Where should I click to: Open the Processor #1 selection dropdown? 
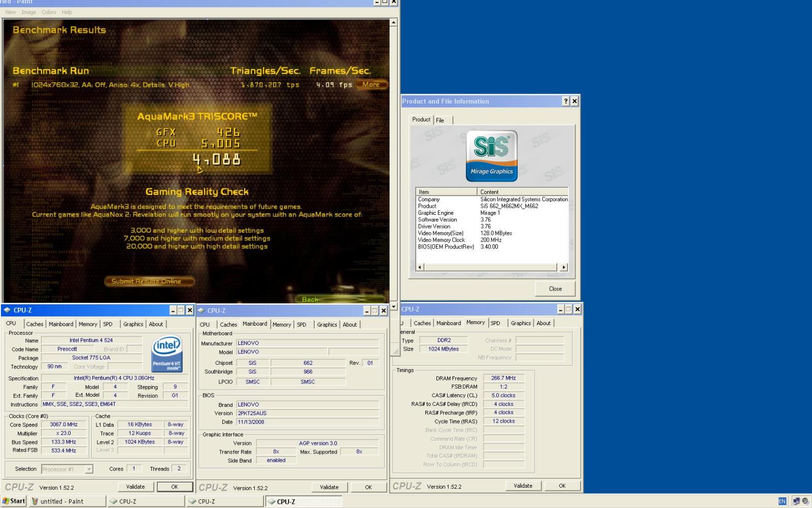coord(89,469)
